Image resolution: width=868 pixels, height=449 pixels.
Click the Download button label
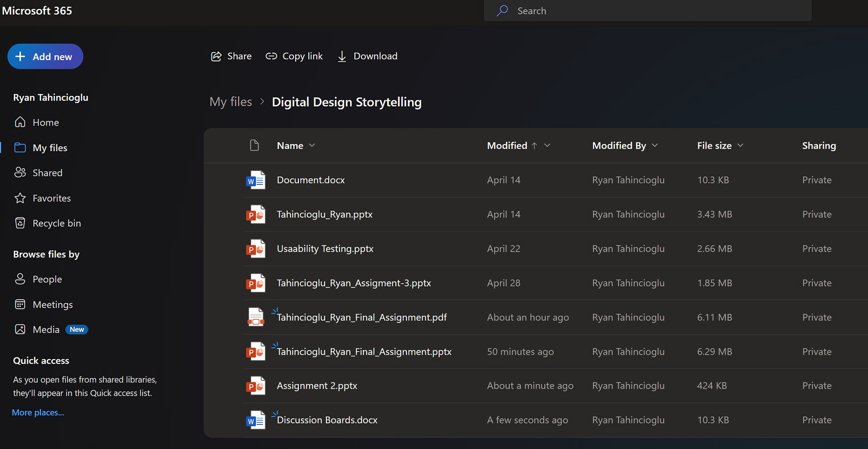pyautogui.click(x=375, y=56)
